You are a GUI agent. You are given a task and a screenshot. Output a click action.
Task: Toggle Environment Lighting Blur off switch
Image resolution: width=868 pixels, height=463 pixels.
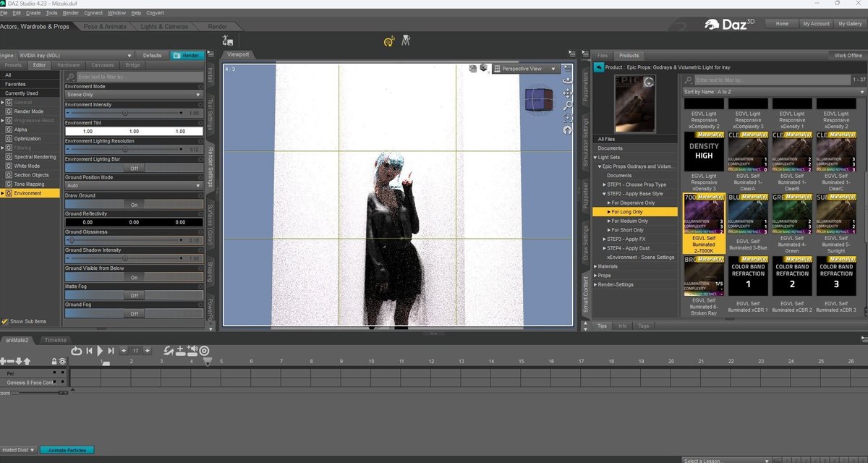134,168
